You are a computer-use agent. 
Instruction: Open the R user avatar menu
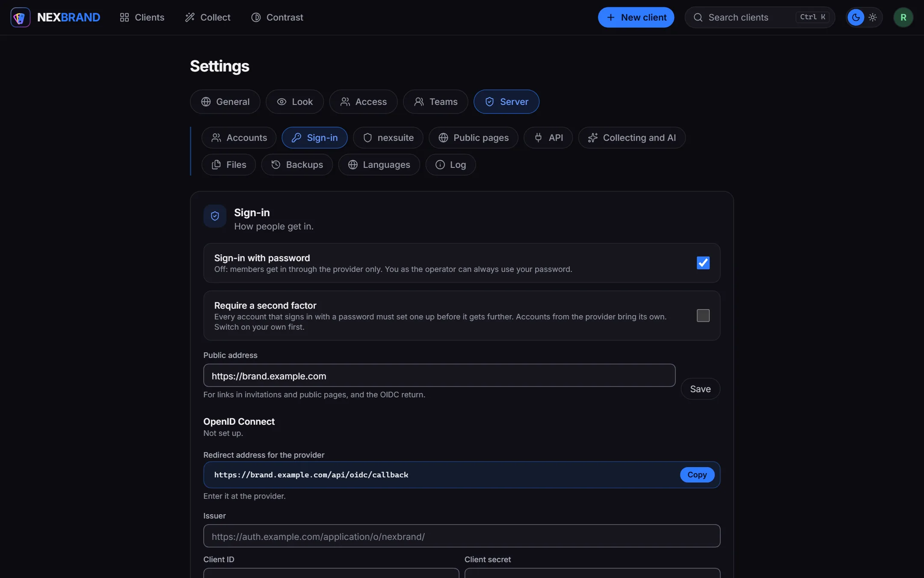[x=903, y=18]
